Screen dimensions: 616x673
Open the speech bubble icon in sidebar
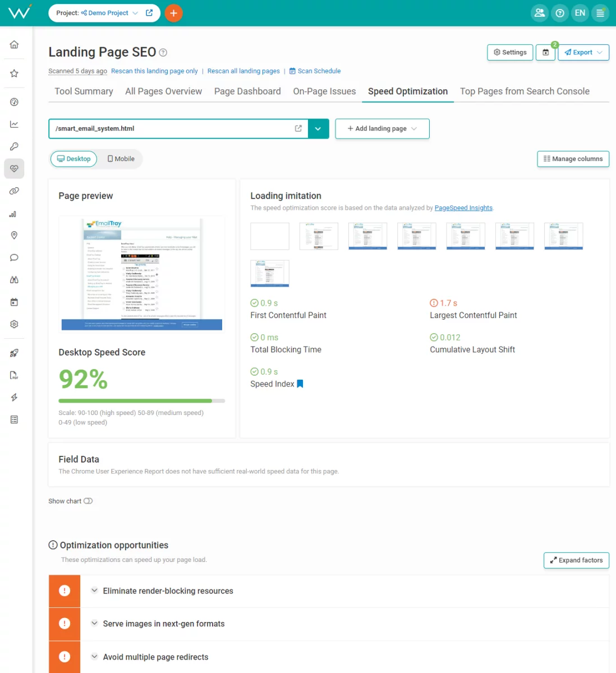tap(14, 258)
